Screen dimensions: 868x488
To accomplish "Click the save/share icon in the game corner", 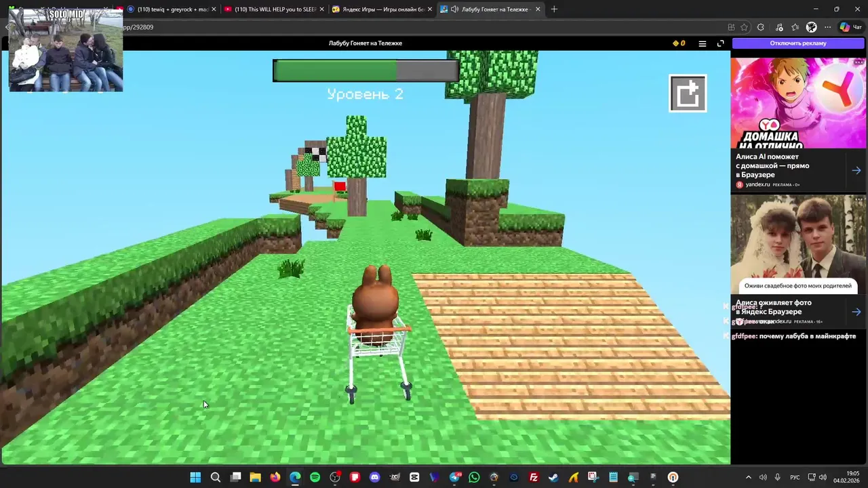I will (x=688, y=93).
